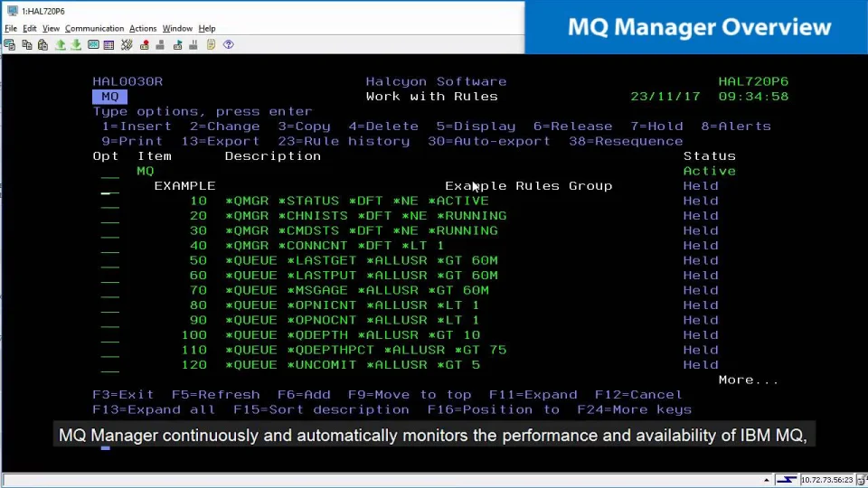The image size is (868, 488).
Task: Click the *QMGR *STATUS *DFT *NE *ACTIVE rule
Action: 357,201
